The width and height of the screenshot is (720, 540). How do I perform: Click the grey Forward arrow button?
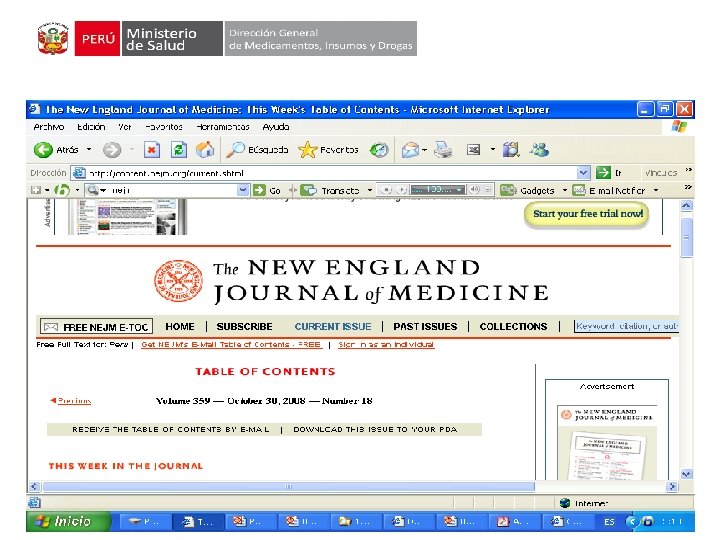coord(112,150)
